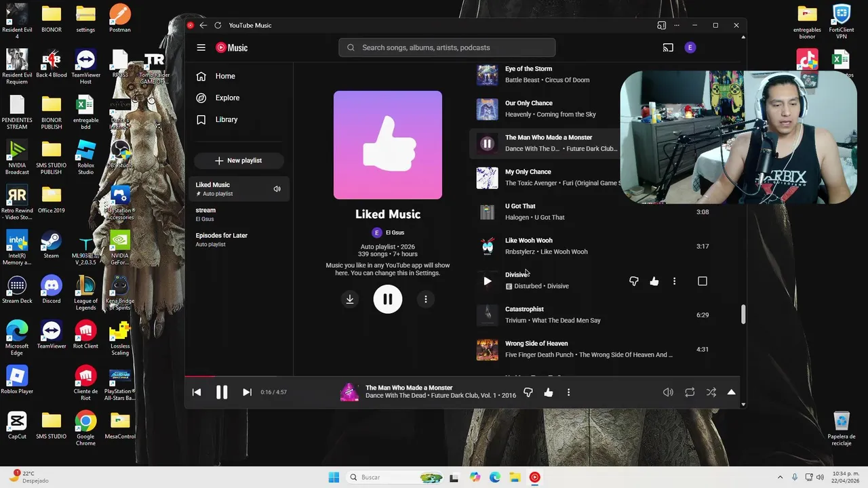
Task: Open Steam desktop shortcut
Action: (52, 245)
